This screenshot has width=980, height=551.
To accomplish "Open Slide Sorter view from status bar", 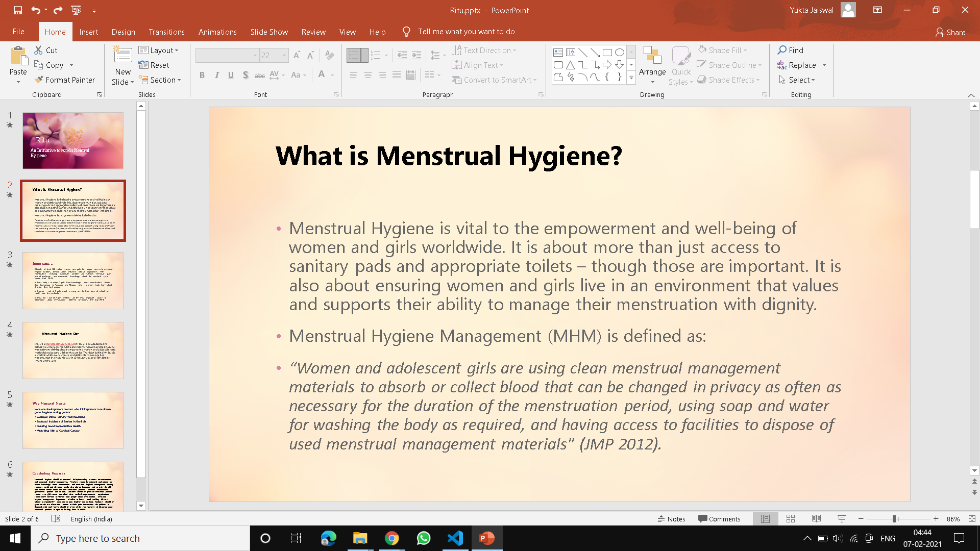I will tap(791, 519).
